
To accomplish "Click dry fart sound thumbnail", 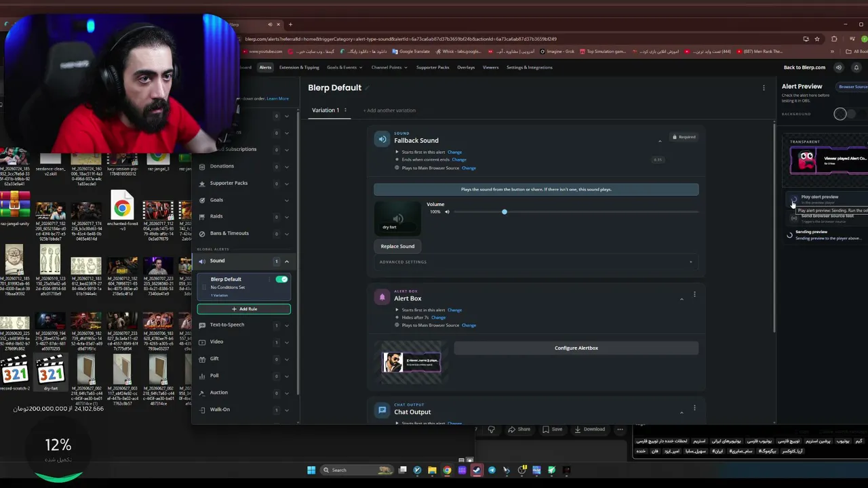I will pos(397,218).
